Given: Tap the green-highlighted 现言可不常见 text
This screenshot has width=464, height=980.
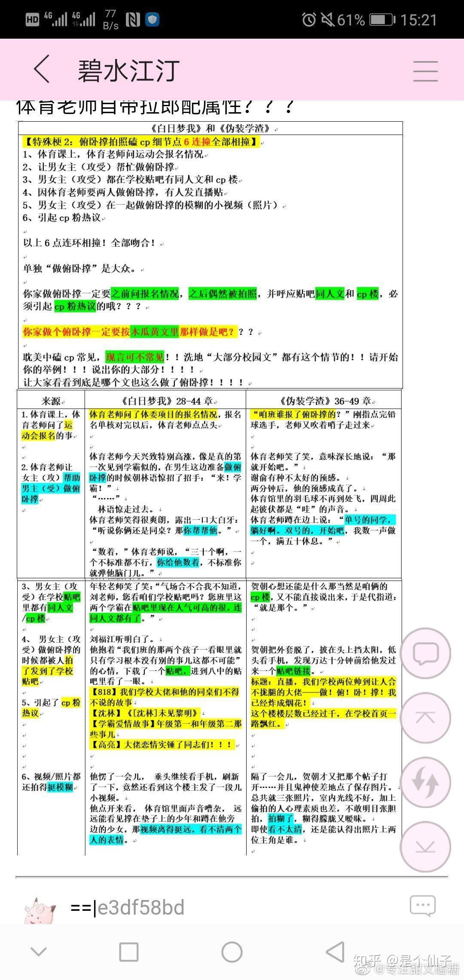Looking at the screenshot, I should [x=135, y=357].
